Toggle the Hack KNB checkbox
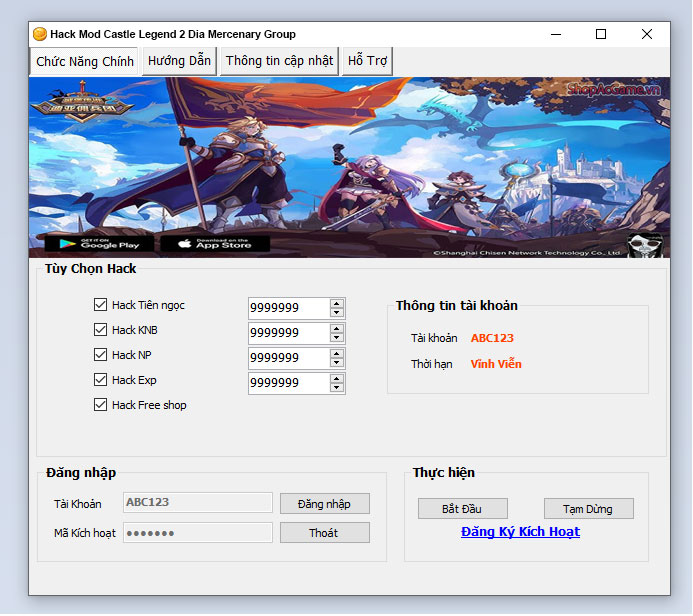 (x=100, y=330)
